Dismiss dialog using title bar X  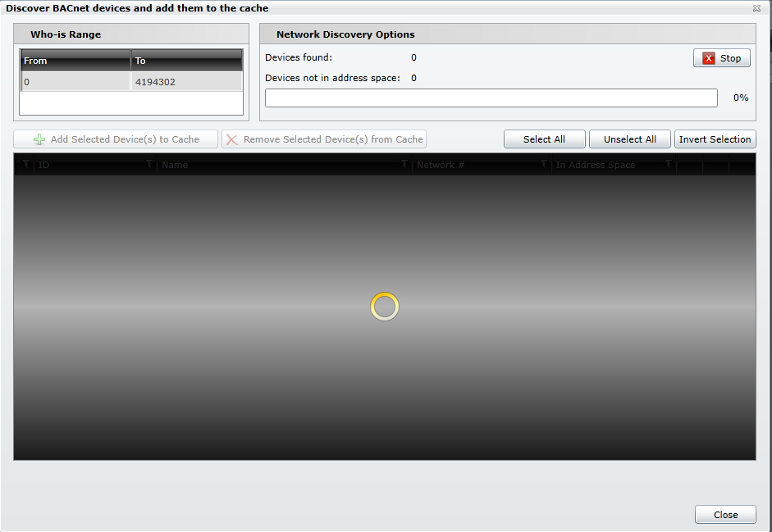pyautogui.click(x=756, y=8)
